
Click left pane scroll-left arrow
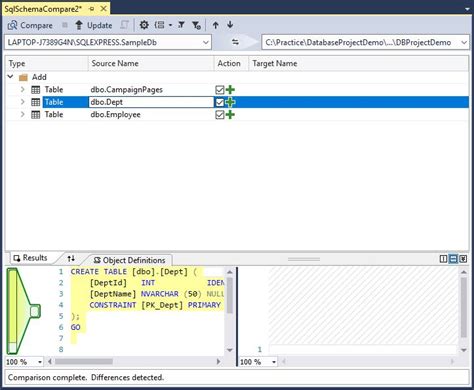[50, 362]
